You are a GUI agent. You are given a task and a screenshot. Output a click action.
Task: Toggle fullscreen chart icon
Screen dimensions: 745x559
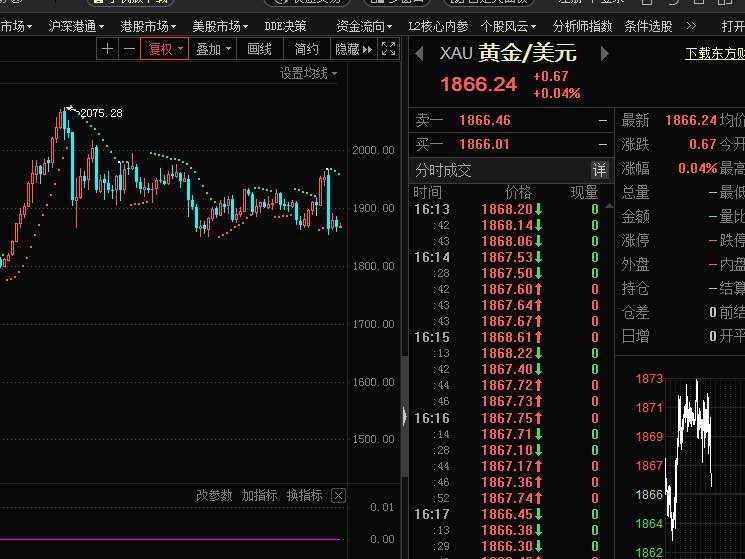(x=388, y=49)
